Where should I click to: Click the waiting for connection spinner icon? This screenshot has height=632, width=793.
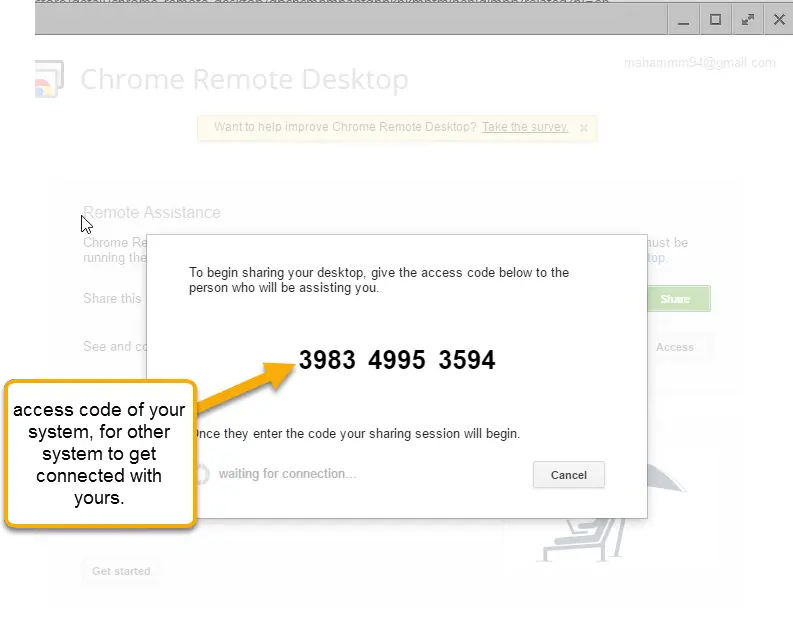(x=202, y=474)
